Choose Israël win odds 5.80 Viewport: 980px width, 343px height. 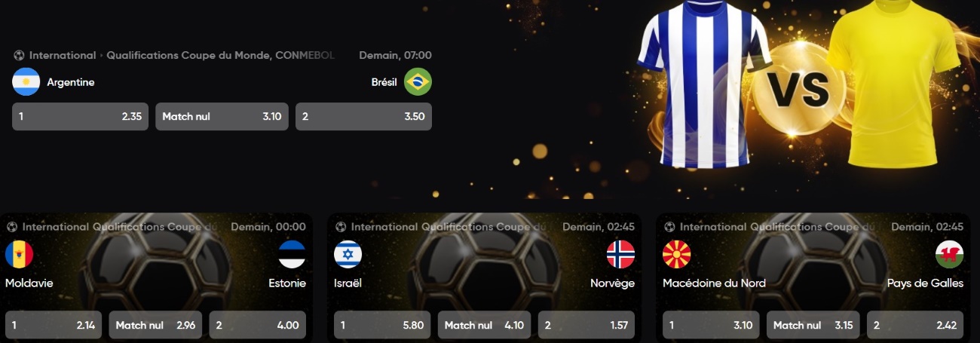tap(382, 326)
